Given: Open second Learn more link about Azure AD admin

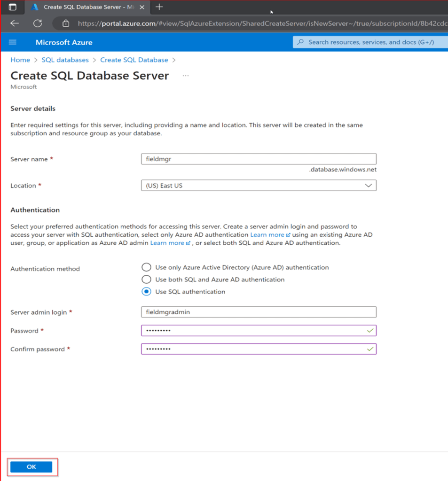Looking at the screenshot, I should pyautogui.click(x=170, y=243).
